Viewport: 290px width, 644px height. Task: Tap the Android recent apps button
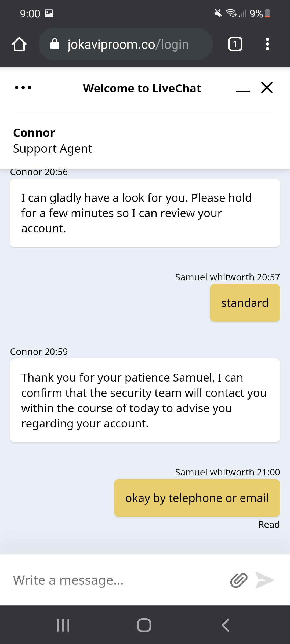click(63, 625)
